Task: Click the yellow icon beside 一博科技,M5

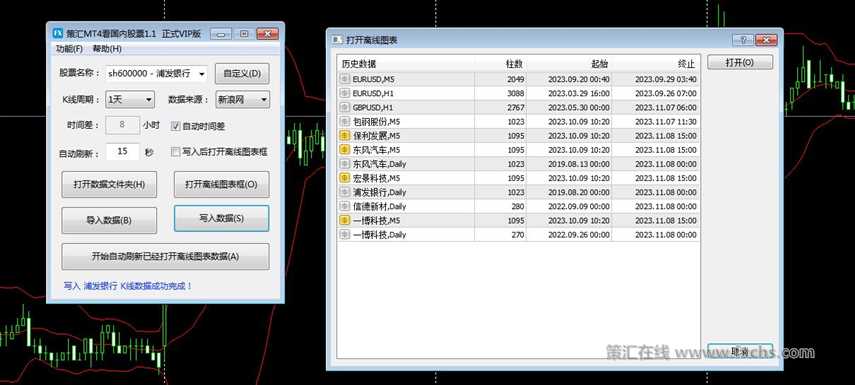Action: click(x=344, y=220)
